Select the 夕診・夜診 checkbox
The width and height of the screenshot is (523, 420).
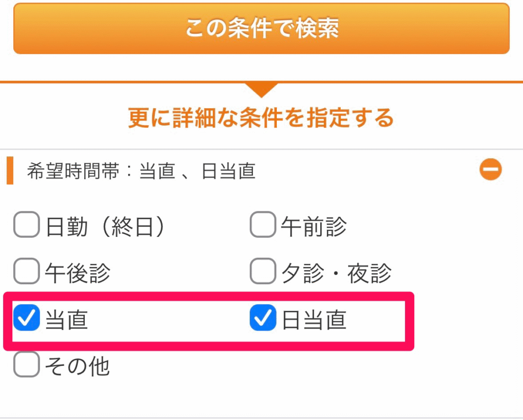(263, 271)
